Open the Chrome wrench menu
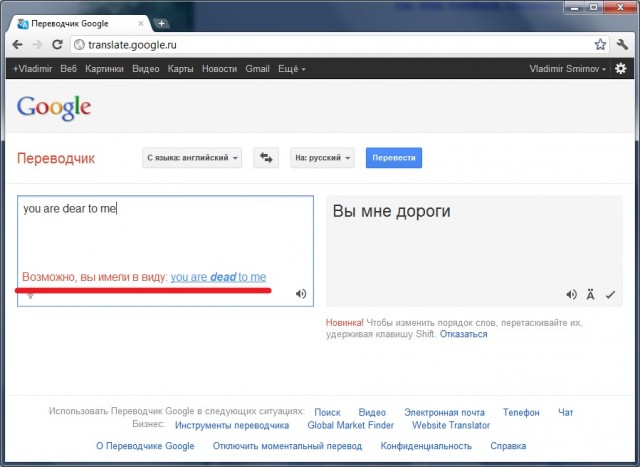 pyautogui.click(x=621, y=45)
